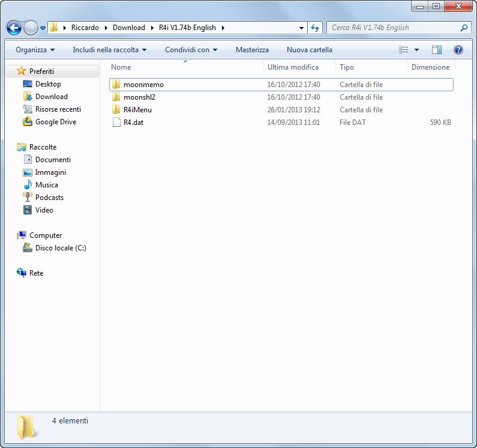Screen dimensions: 477x448
Task: Click the Masterizza toolbar button
Action: 252,50
